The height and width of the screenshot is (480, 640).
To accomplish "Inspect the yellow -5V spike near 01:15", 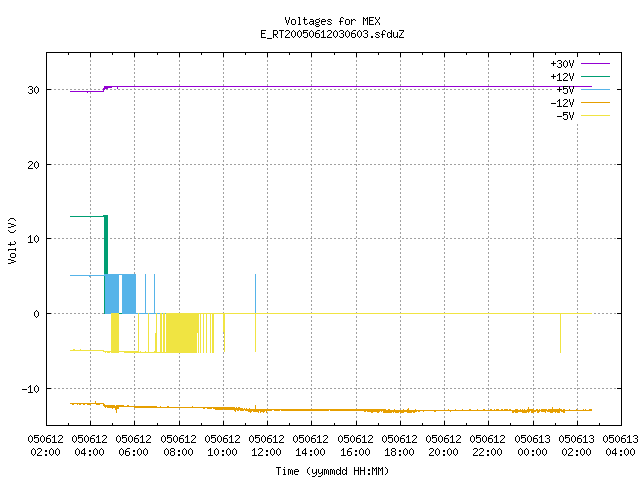I will (x=560, y=333).
